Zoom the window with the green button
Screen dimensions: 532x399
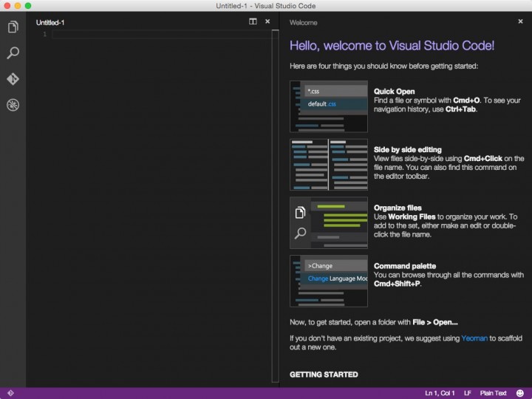[28, 6]
